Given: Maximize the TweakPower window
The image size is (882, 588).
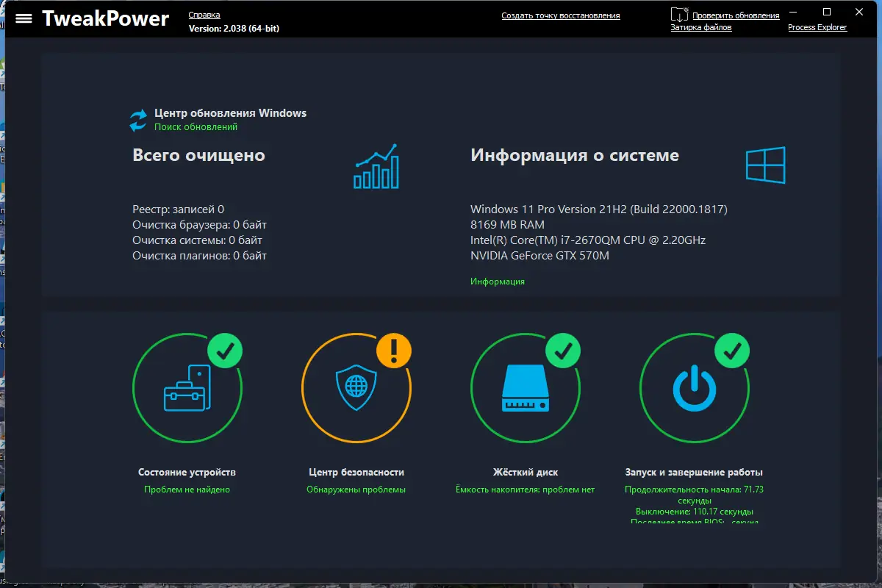Looking at the screenshot, I should point(826,12).
